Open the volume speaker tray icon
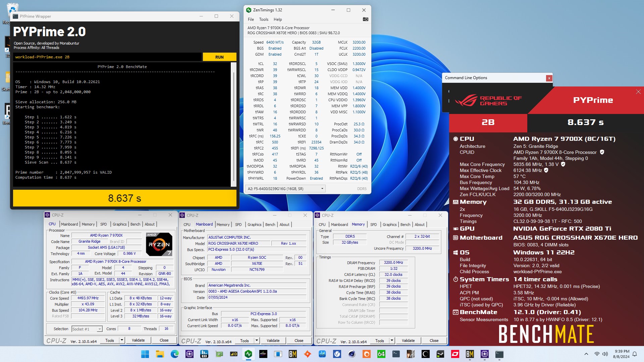644x362 pixels. [x=605, y=354]
